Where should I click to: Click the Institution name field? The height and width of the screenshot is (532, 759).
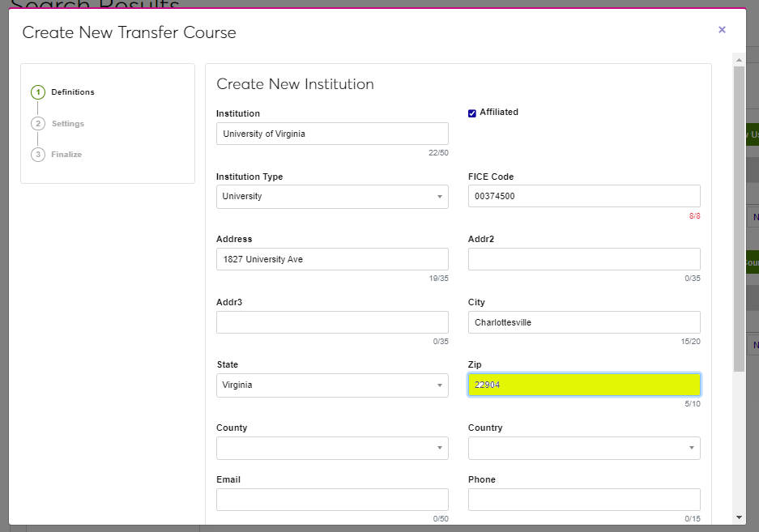[x=332, y=134]
